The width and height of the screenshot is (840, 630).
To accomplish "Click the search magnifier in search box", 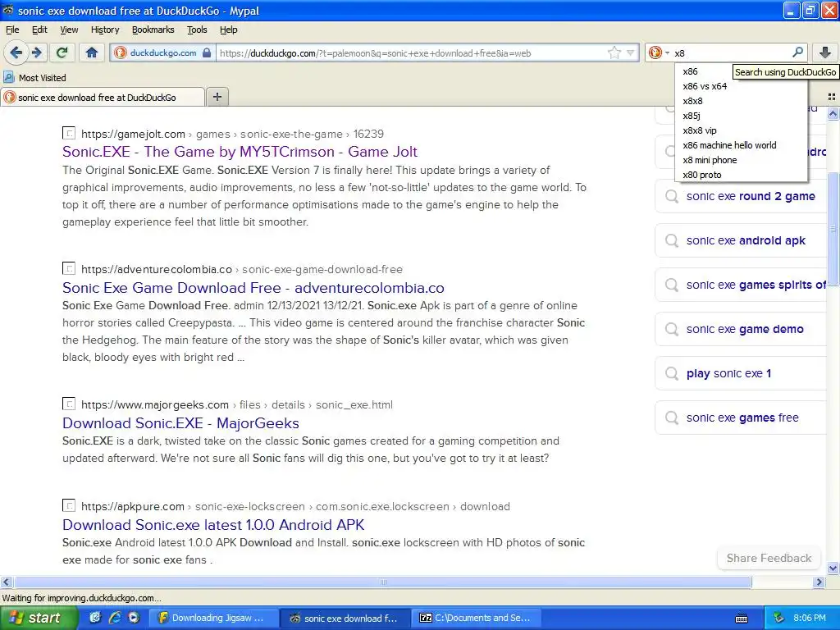I will pos(797,52).
